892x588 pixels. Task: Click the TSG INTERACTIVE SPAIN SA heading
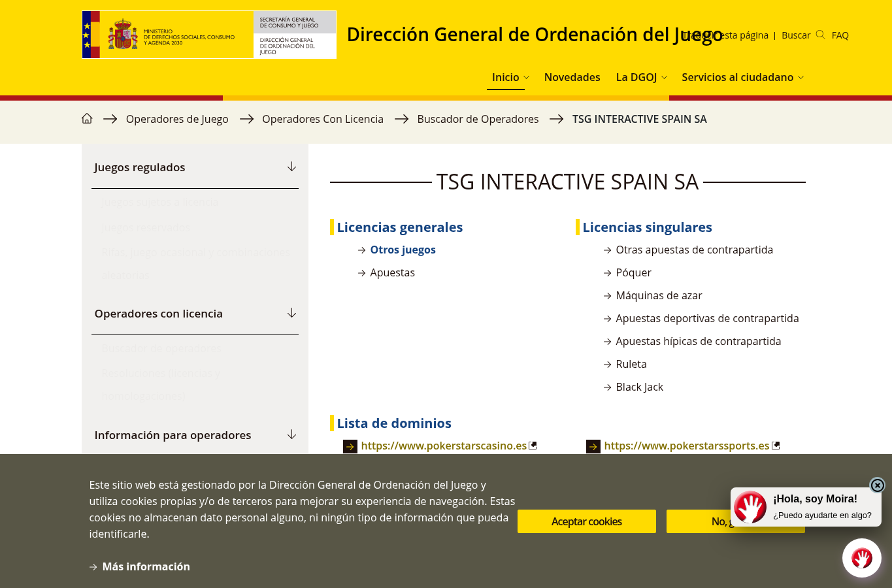567,182
